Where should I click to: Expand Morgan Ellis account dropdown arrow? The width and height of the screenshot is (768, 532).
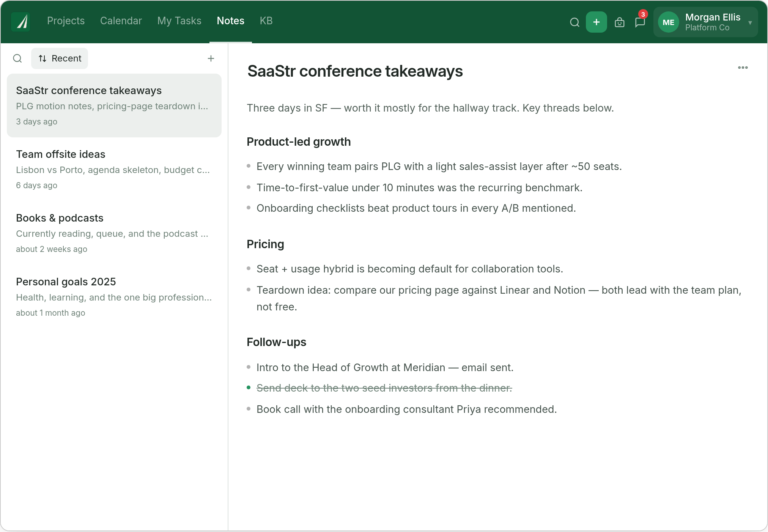[x=750, y=23]
